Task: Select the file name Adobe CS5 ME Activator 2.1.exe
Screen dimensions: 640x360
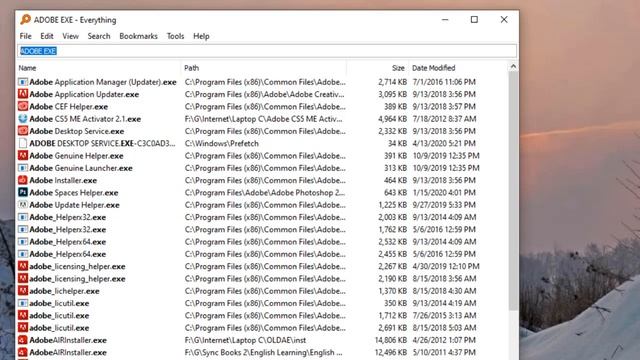Action: point(85,119)
